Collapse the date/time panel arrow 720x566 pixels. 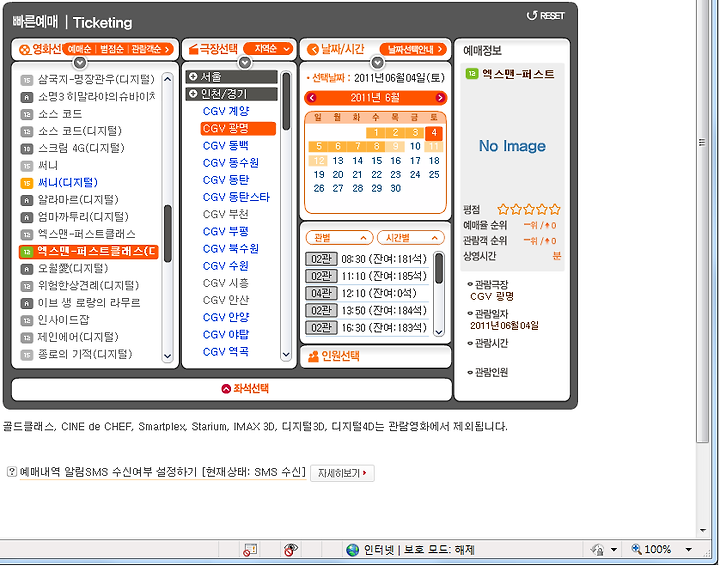pos(377,62)
